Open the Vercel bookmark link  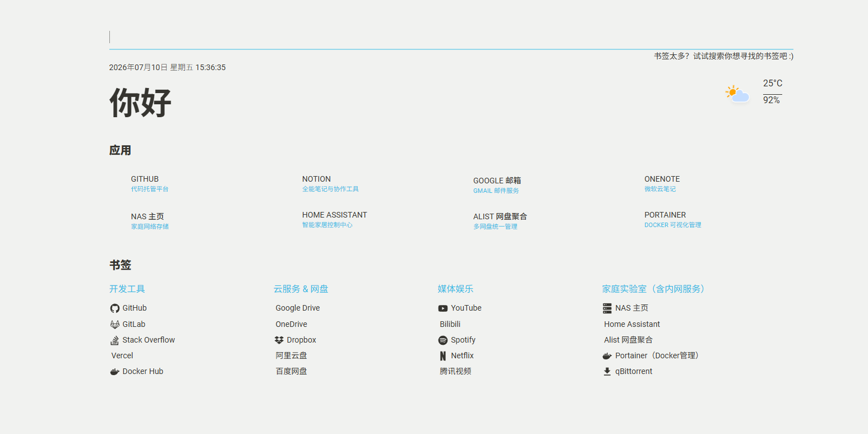tap(122, 355)
